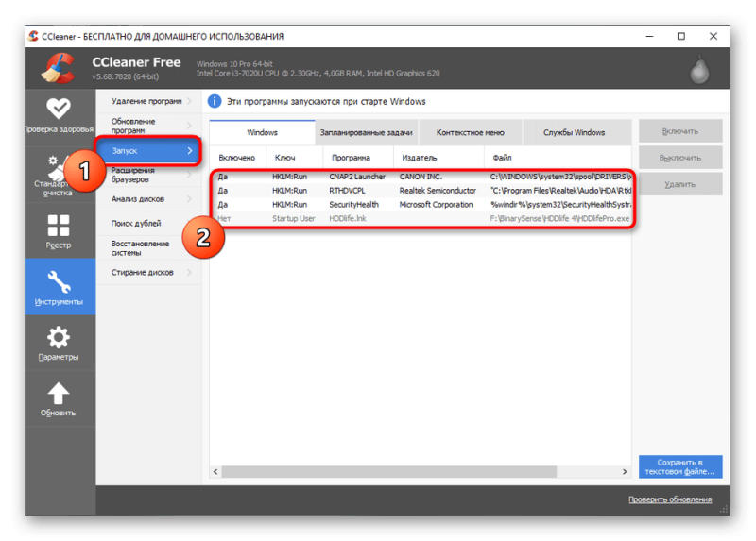
Task: Click the horizontal scrollbar thumb
Action: point(389,472)
